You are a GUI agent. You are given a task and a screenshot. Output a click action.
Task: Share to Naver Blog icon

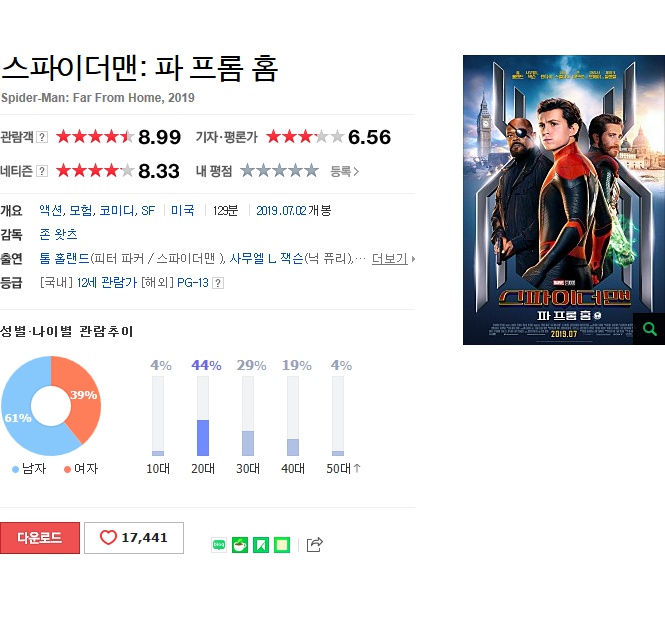[x=219, y=545]
